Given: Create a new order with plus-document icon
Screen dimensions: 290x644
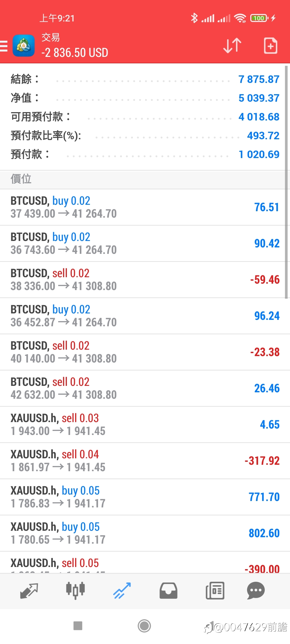Looking at the screenshot, I should click(x=270, y=46).
